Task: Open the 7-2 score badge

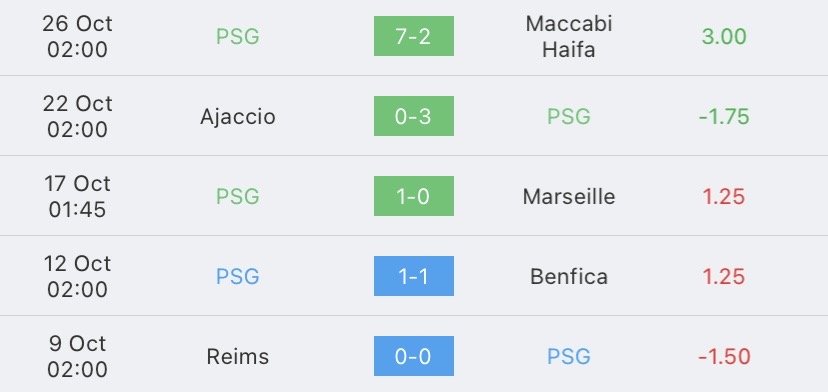Action: point(413,36)
